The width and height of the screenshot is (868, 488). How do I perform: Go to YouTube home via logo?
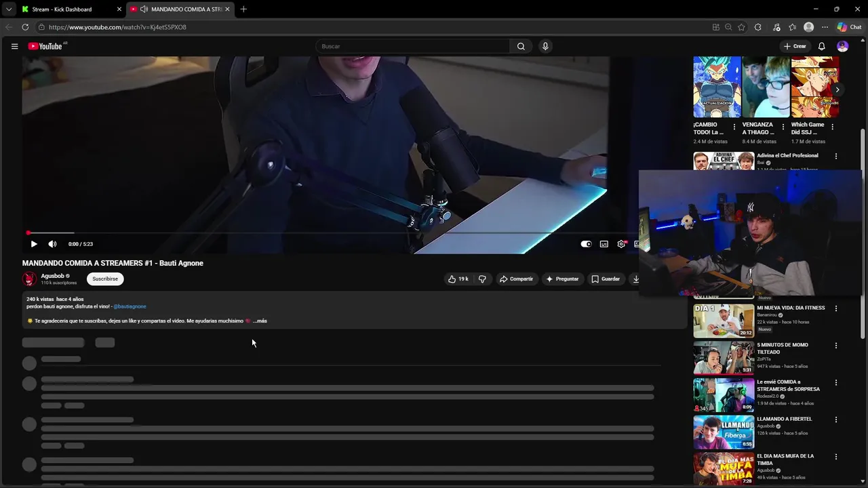(45, 46)
